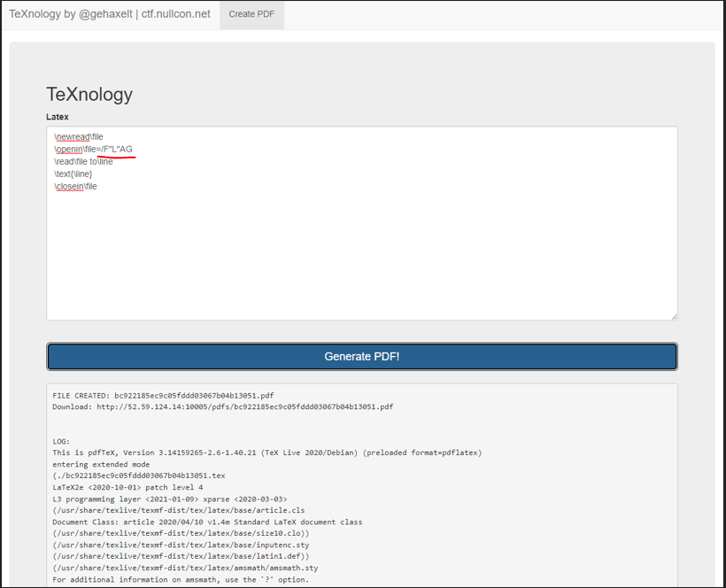Click the inputenc.sty path log line

point(181,545)
